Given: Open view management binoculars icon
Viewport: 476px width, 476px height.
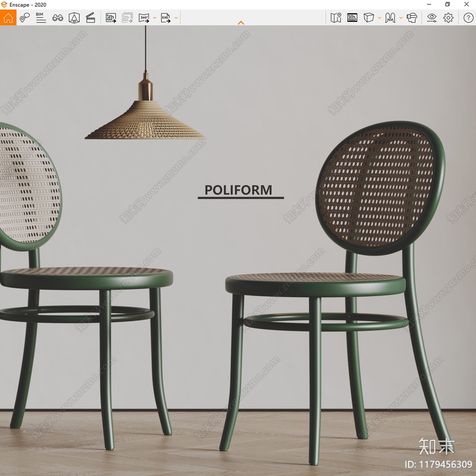Looking at the screenshot, I should [58, 18].
